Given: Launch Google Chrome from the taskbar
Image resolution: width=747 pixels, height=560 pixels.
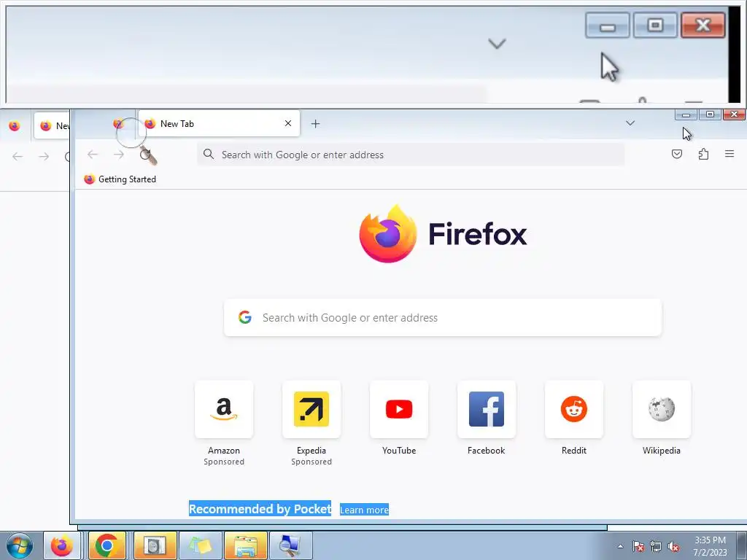Looking at the screenshot, I should [107, 545].
